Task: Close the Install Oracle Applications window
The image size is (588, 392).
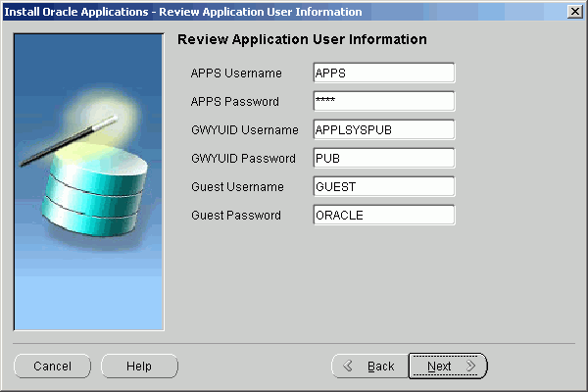Action: click(574, 12)
